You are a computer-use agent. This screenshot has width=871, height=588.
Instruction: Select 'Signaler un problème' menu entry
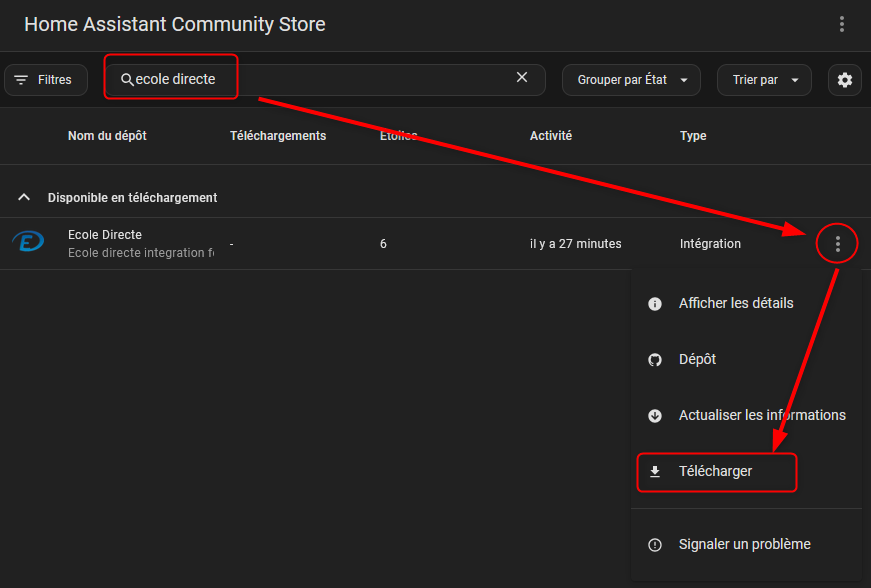[747, 545]
